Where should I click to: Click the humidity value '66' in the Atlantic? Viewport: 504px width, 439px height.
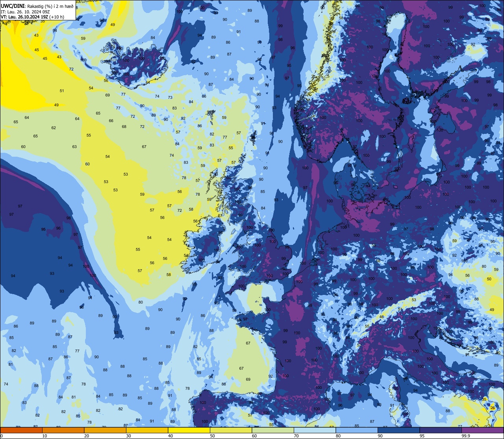point(111,120)
